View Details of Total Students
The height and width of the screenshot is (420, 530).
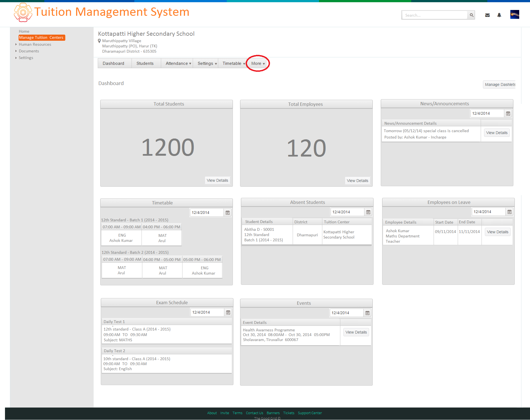[217, 181]
